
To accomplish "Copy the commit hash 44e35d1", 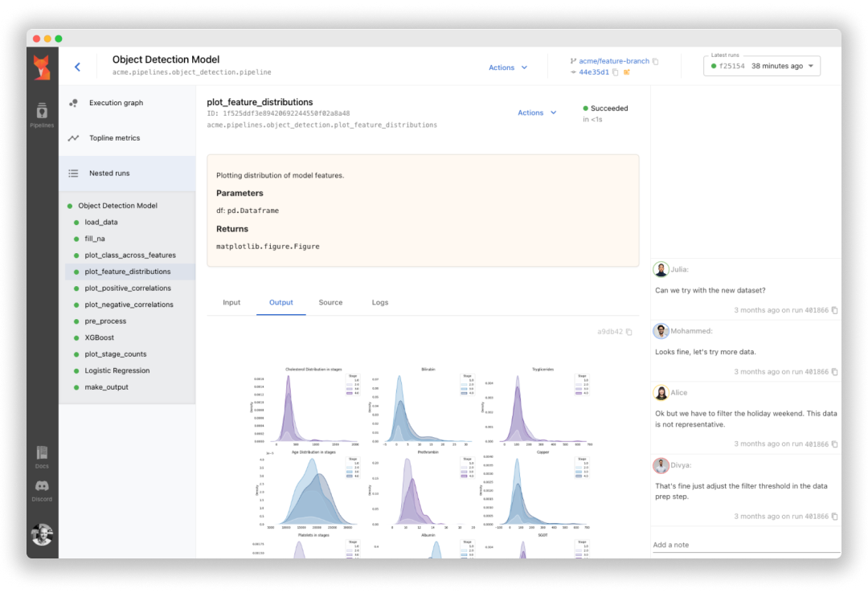I will (x=616, y=72).
